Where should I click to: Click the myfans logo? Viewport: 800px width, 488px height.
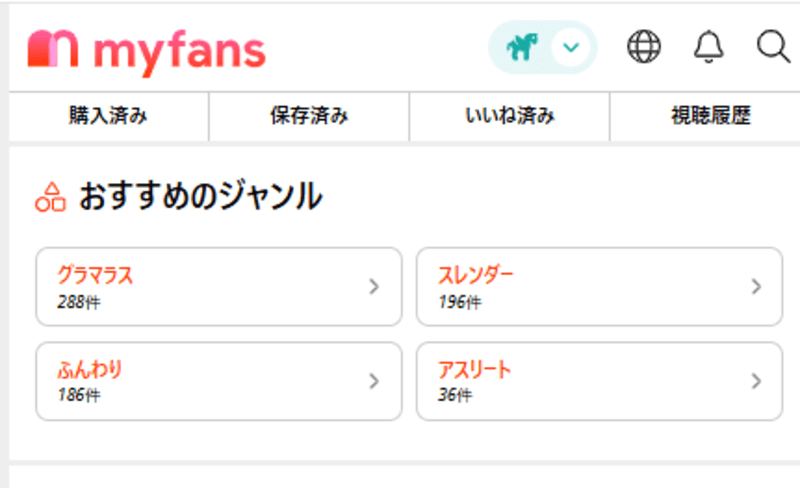click(x=147, y=49)
